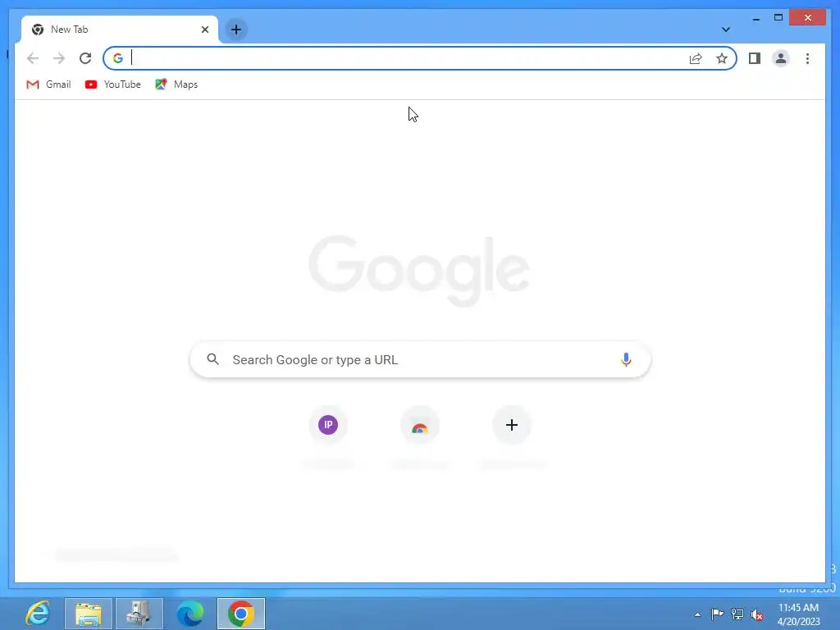Click the Search Google or type a URL box
Image resolution: width=840 pixels, height=630 pixels.
click(x=421, y=359)
